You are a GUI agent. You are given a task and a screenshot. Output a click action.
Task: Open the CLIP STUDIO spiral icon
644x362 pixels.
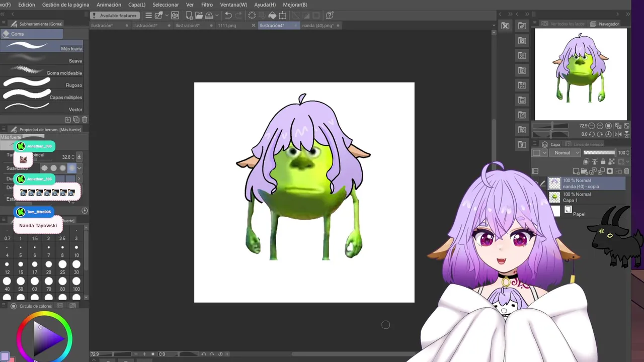[175, 16]
